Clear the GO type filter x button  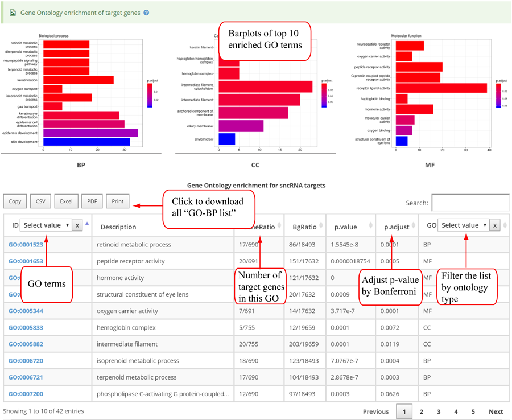click(x=496, y=225)
